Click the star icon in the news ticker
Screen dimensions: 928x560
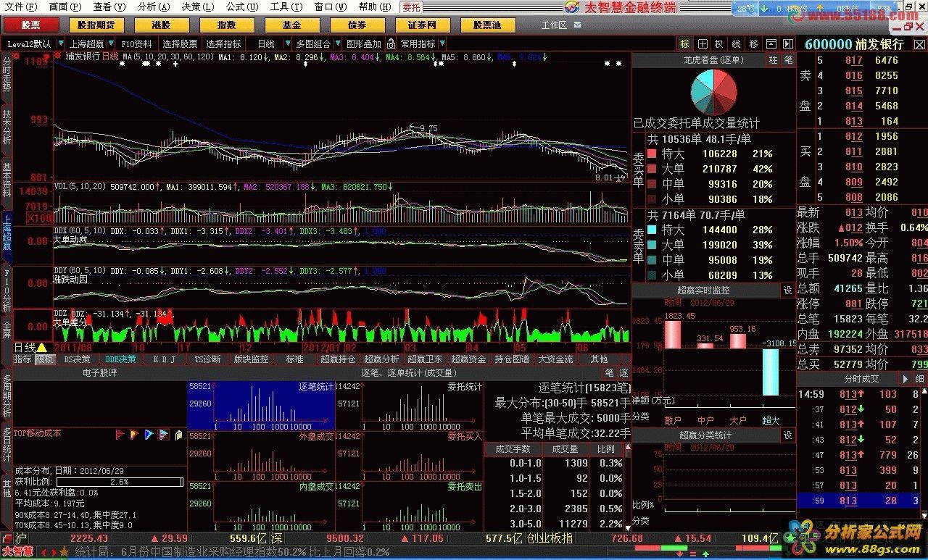[63, 553]
